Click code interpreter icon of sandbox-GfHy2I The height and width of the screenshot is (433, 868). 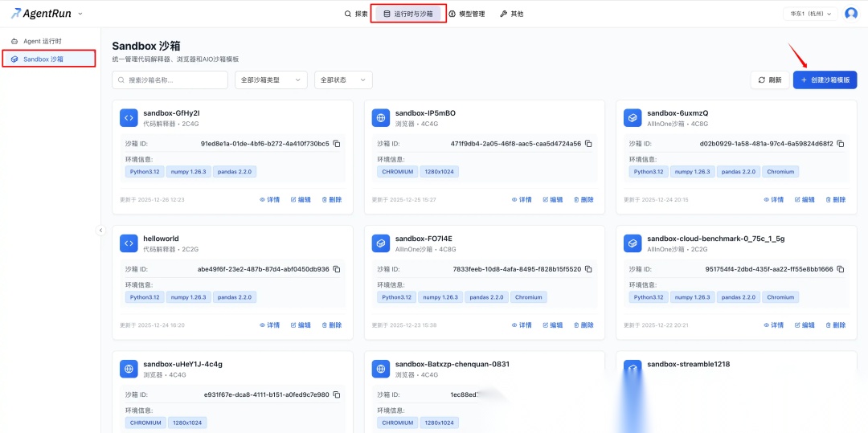129,118
